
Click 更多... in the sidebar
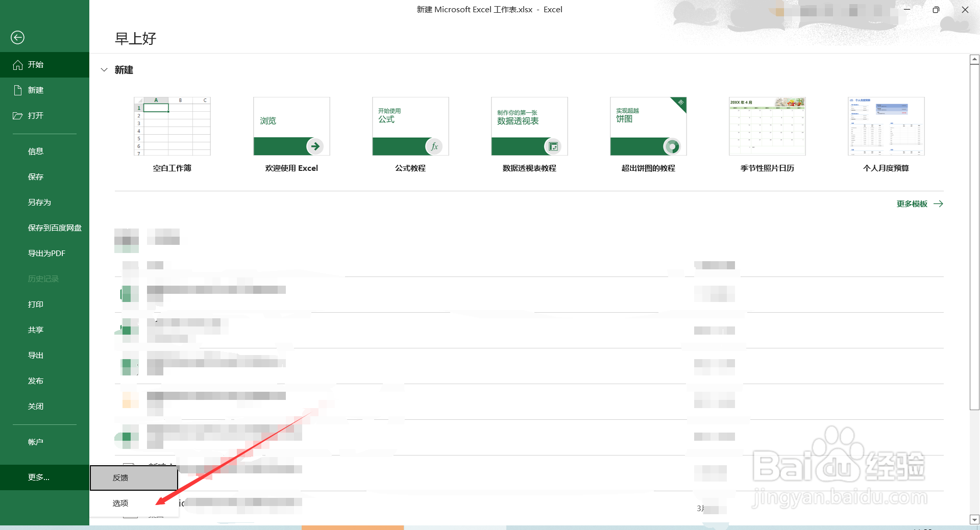coord(44,477)
